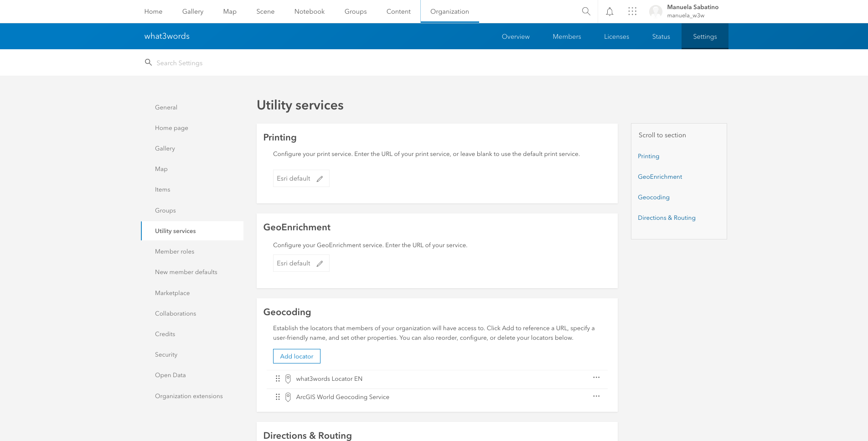The height and width of the screenshot is (441, 868).
Task: Open Items settings in sidebar
Action: pyautogui.click(x=162, y=190)
